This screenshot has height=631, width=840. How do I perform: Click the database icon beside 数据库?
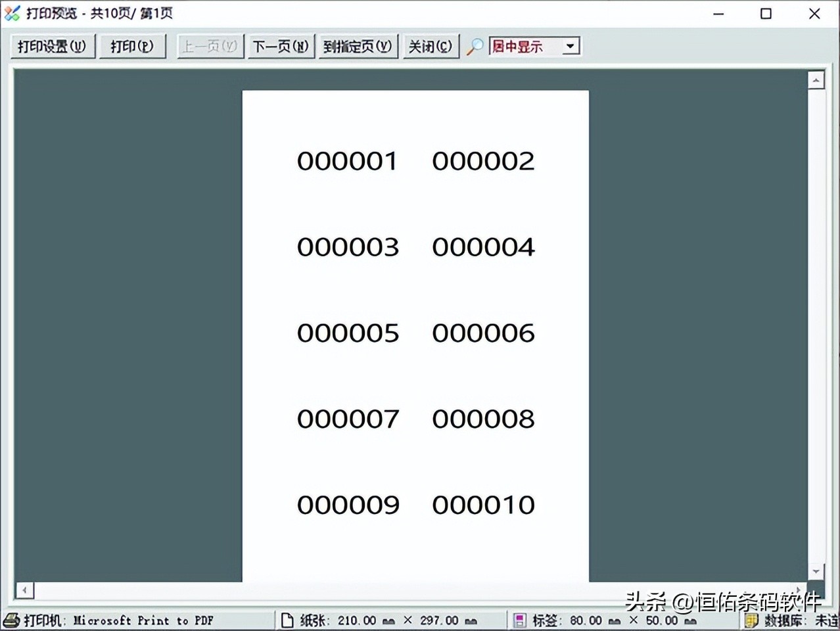pyautogui.click(x=752, y=620)
